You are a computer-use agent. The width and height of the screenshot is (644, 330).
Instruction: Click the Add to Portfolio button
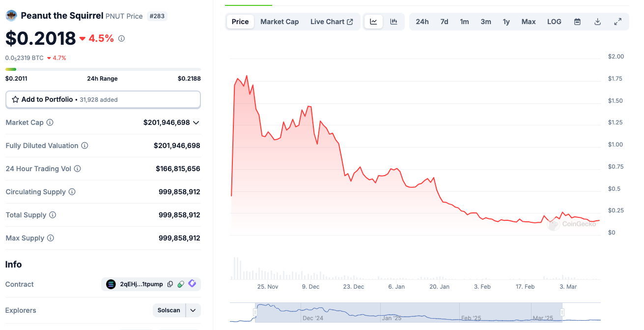pyautogui.click(x=103, y=99)
